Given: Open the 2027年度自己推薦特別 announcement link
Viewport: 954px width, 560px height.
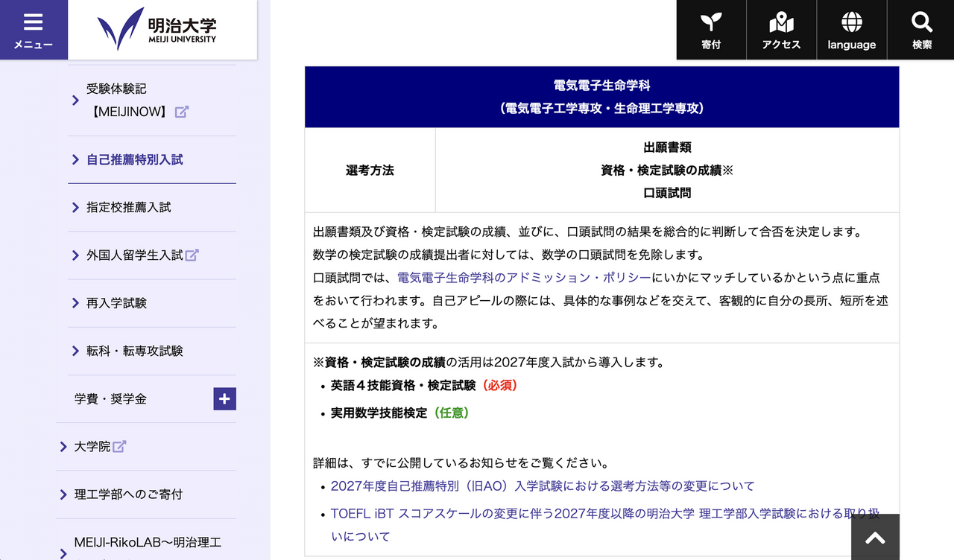Looking at the screenshot, I should pos(542,486).
